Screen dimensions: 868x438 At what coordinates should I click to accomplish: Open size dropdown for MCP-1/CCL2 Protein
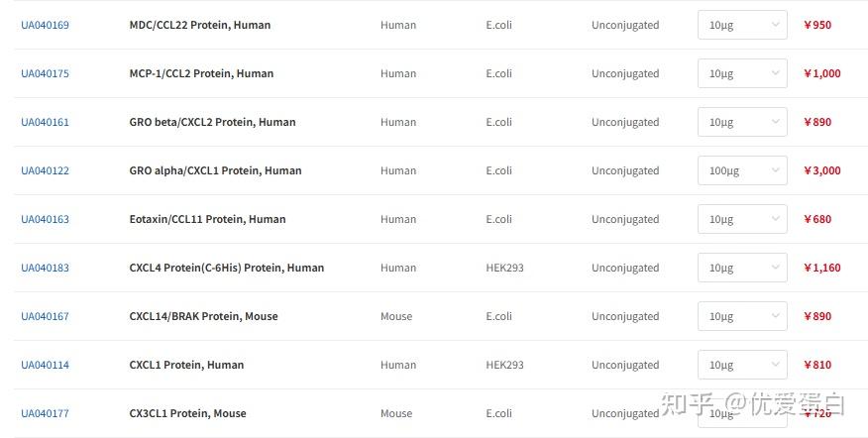point(742,73)
